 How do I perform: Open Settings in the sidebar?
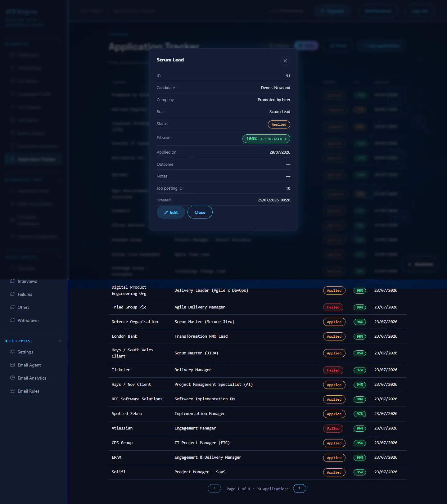click(25, 352)
